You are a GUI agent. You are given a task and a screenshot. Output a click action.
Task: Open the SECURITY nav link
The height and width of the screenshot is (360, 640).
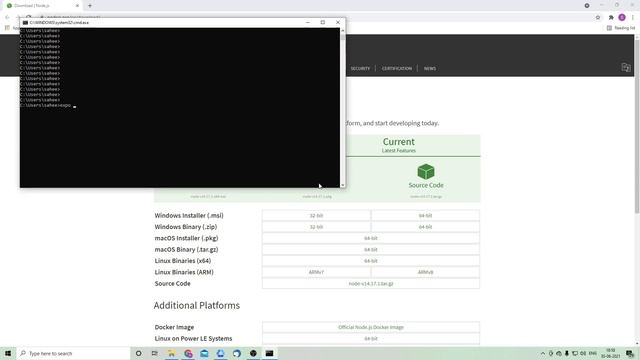pyautogui.click(x=360, y=69)
